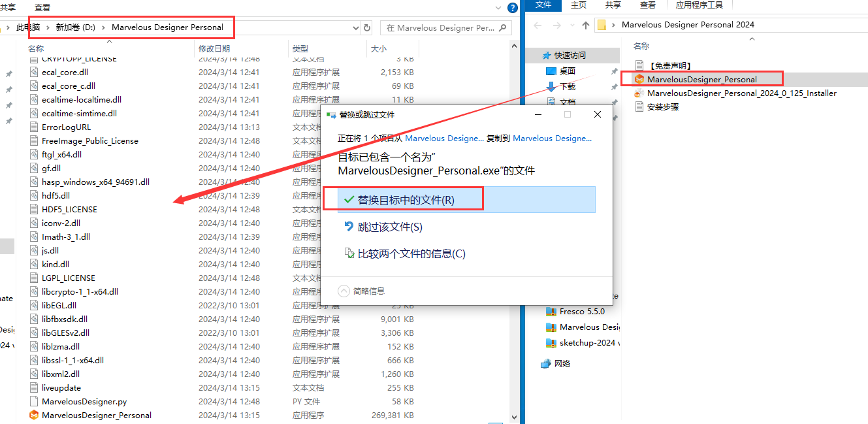The image size is (868, 424).
Task: Close the 替换或跳过文件 dialog
Action: [x=598, y=114]
